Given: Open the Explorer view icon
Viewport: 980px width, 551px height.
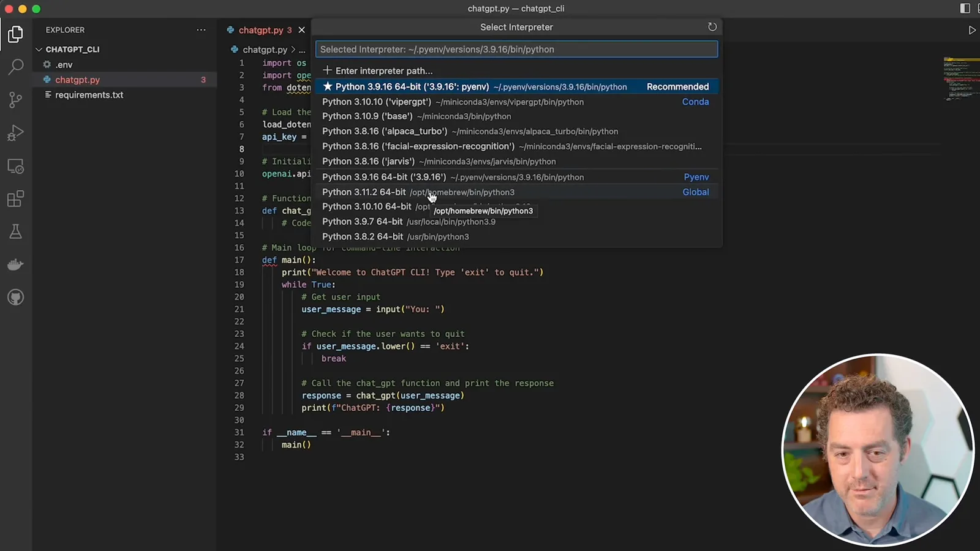Looking at the screenshot, I should click(16, 34).
